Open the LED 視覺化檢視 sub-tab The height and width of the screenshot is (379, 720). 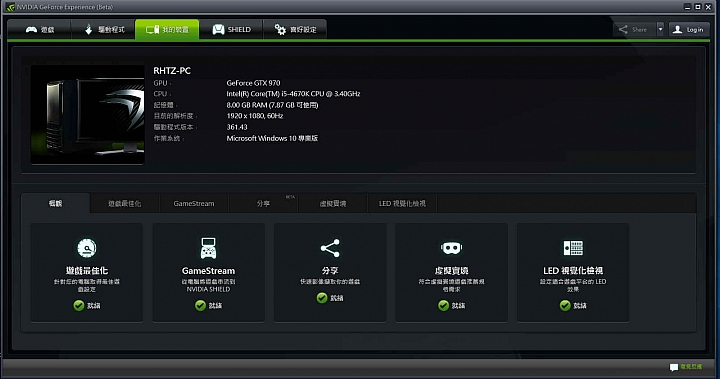[x=402, y=204]
